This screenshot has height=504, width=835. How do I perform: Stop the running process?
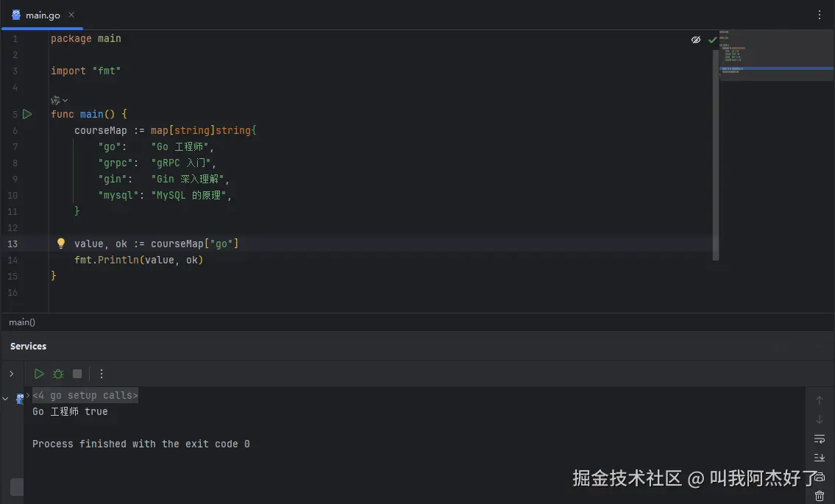(77, 374)
